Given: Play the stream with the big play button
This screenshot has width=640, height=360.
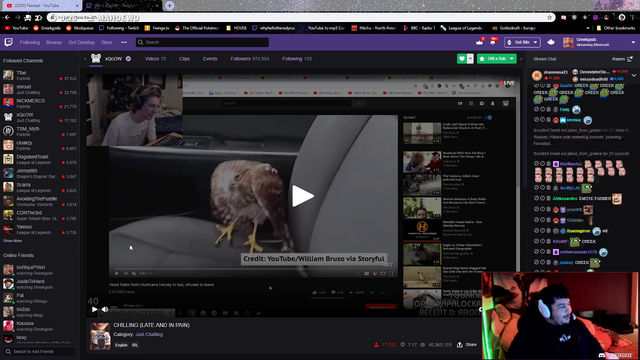Looking at the screenshot, I should click(x=302, y=196).
